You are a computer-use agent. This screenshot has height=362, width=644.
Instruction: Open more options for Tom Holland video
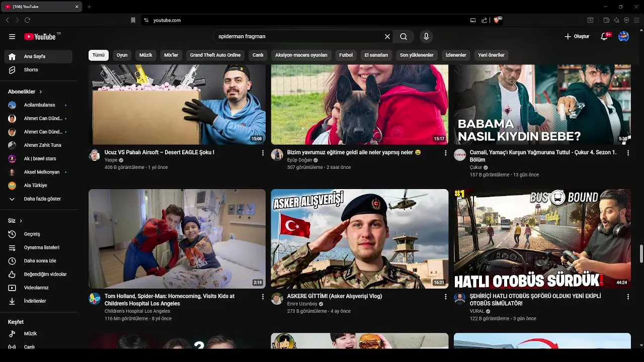[x=263, y=297]
